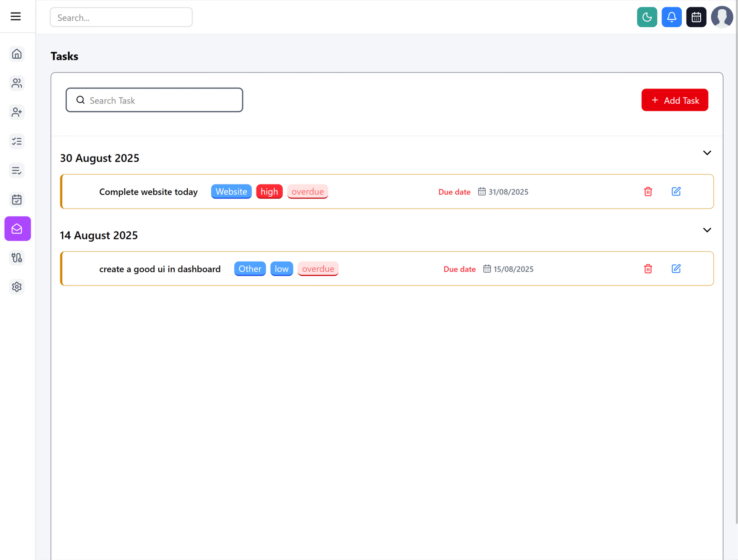The width and height of the screenshot is (738, 560).
Task: Open the task checklist sidebar icon
Action: tap(17, 141)
